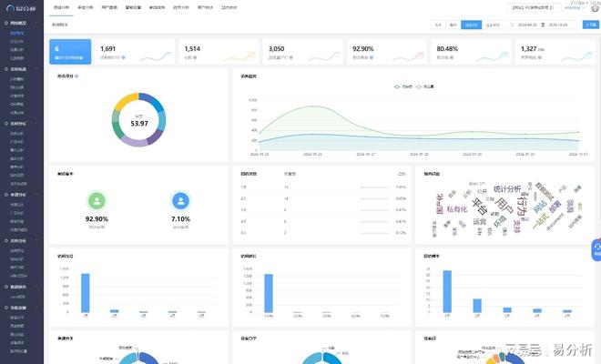Click the word 私有化 in the word cloud
This screenshot has height=364, width=601.
pos(457,209)
